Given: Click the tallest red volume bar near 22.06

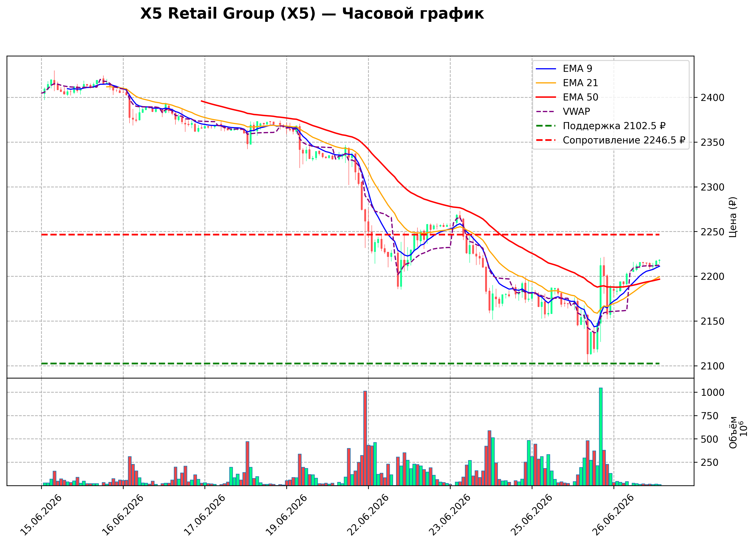Looking at the screenshot, I should 365,438.
